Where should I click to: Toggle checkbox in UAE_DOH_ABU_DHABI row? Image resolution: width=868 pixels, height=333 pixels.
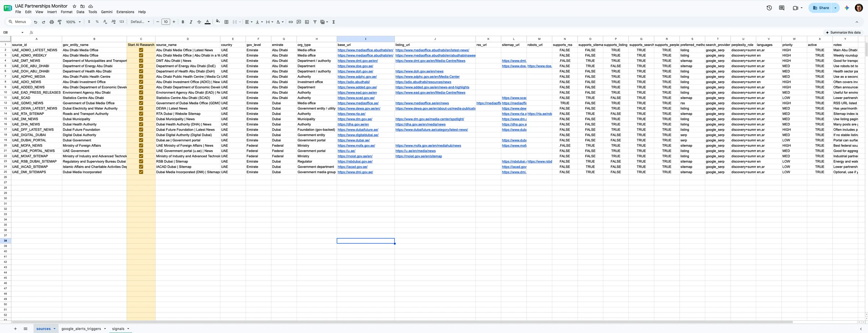pos(141,71)
